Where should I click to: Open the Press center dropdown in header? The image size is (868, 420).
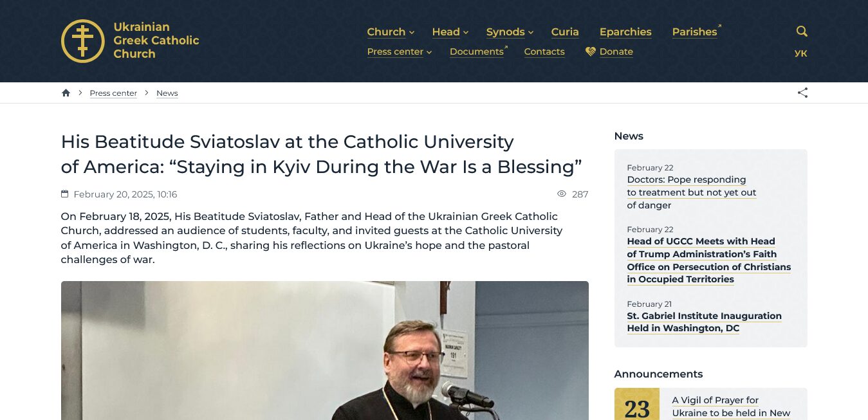399,52
